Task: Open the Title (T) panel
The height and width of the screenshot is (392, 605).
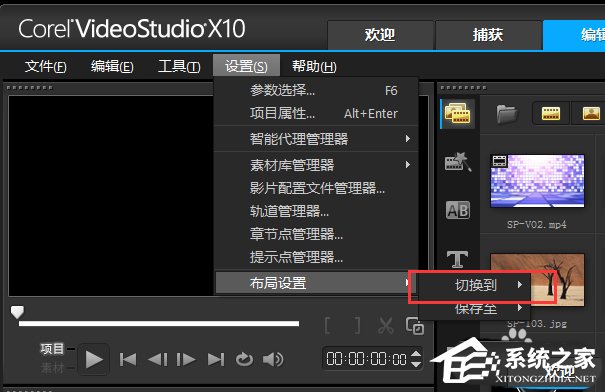Action: click(x=457, y=259)
